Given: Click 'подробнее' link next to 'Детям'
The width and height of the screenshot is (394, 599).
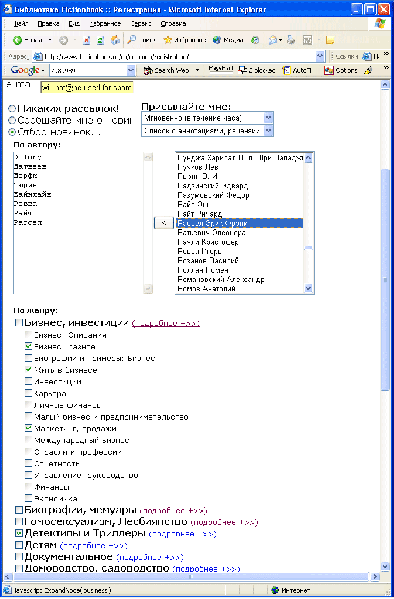Looking at the screenshot, I should point(94,546).
